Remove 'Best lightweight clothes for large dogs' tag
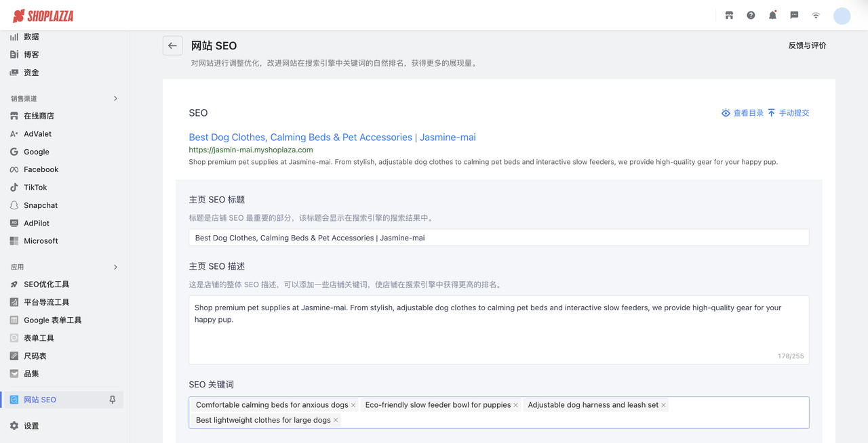This screenshot has width=868, height=443. pos(336,421)
